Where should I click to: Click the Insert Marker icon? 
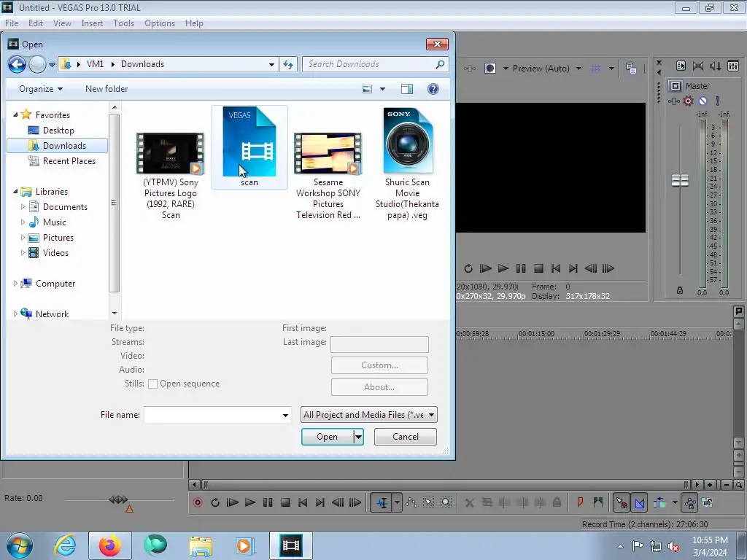coord(580,502)
